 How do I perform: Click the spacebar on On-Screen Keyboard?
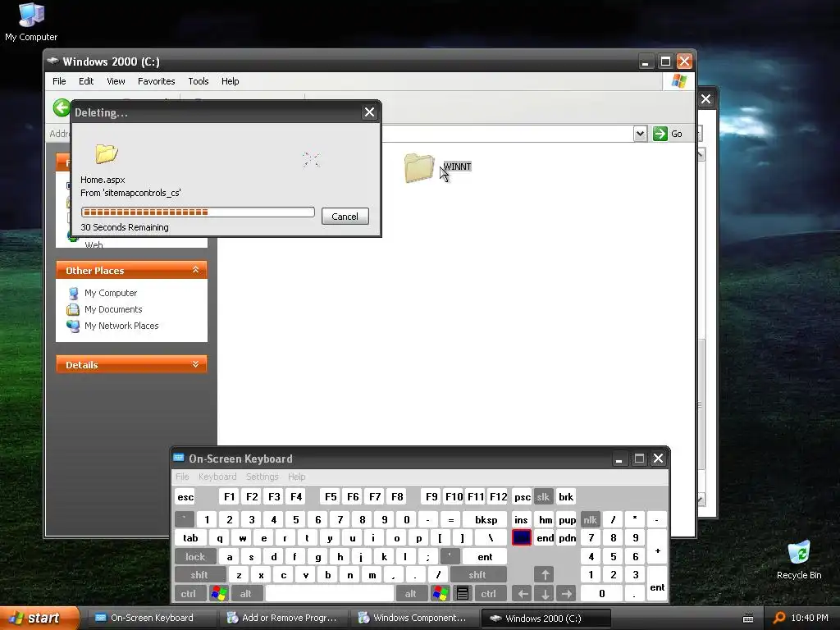click(330, 594)
